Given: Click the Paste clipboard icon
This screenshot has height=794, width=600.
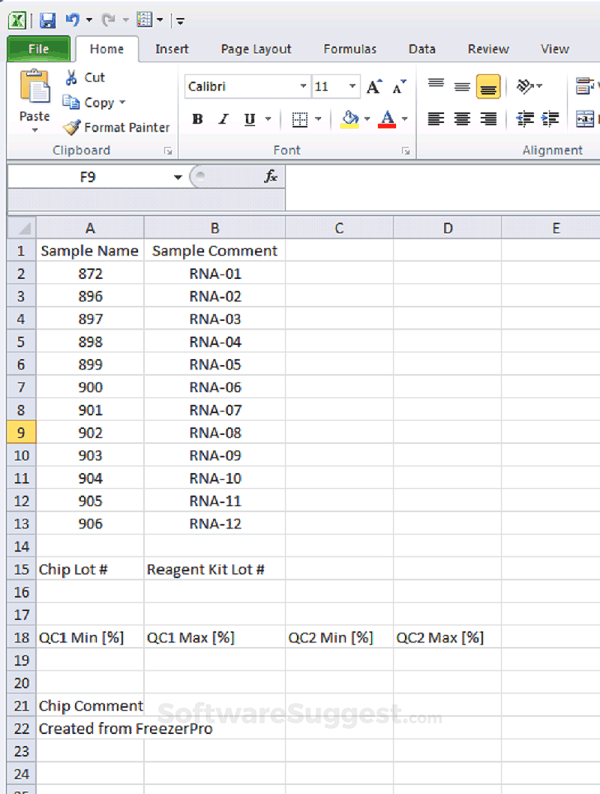Looking at the screenshot, I should click(x=34, y=90).
